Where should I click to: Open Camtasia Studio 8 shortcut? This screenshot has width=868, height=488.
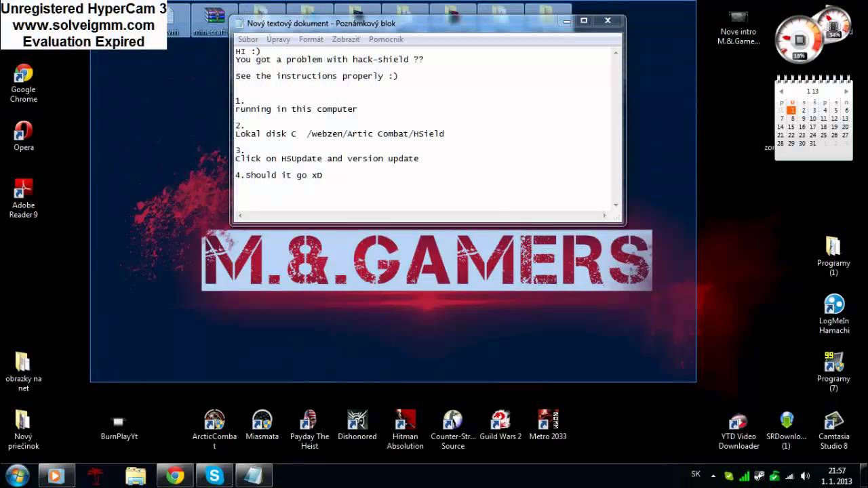click(833, 431)
